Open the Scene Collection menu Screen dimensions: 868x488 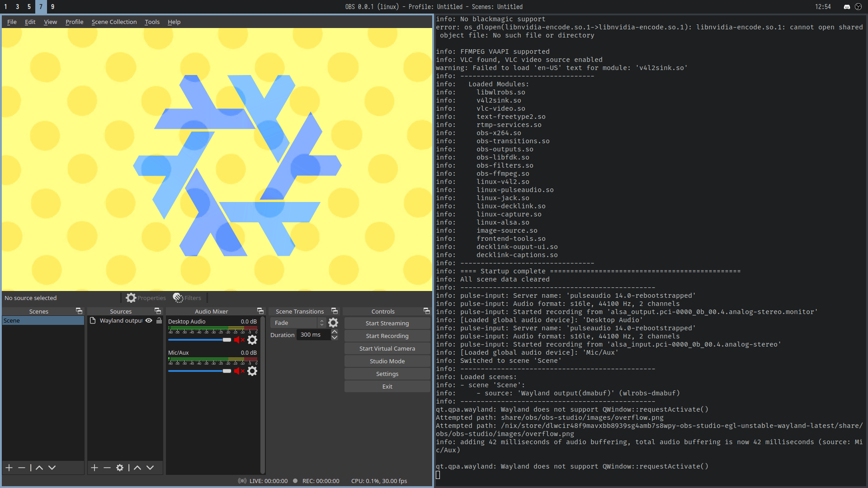(x=114, y=22)
